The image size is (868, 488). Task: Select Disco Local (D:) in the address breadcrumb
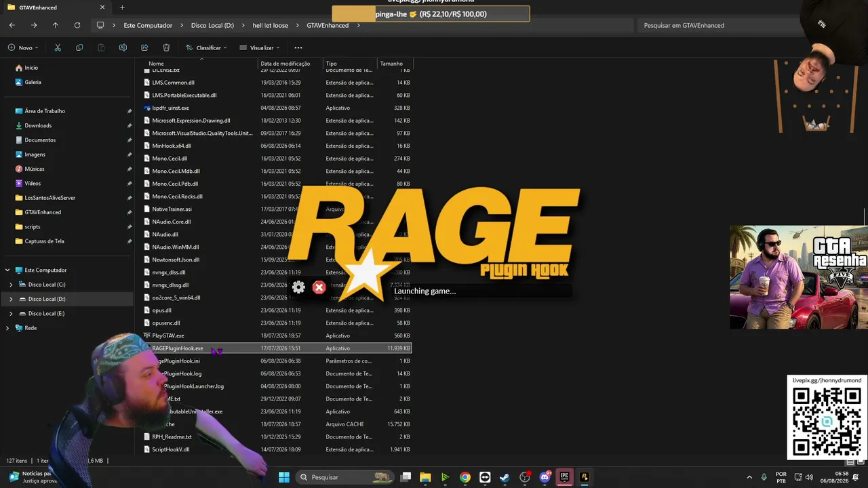[212, 25]
